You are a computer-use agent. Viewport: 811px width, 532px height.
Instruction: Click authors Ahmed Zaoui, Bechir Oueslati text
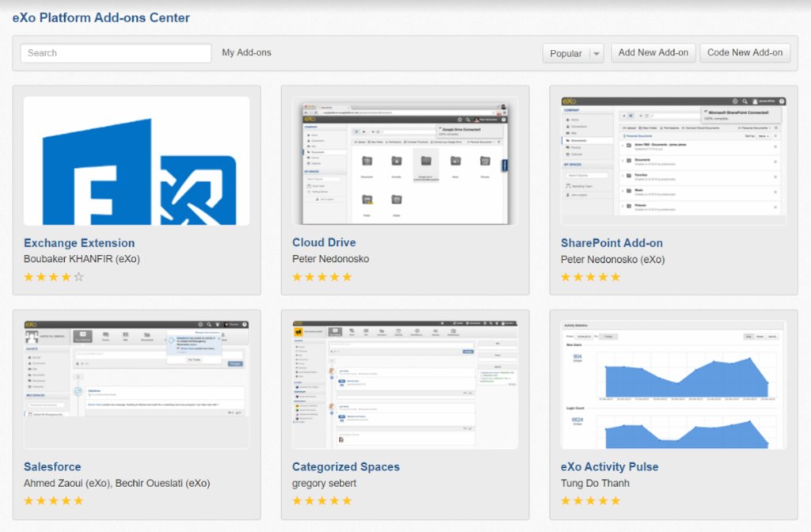(117, 484)
